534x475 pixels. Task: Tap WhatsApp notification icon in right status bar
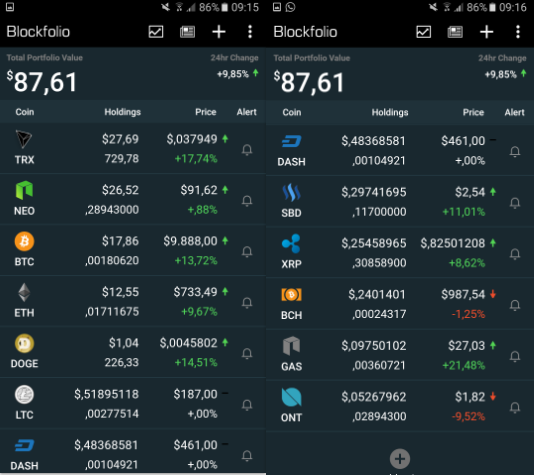(x=290, y=7)
